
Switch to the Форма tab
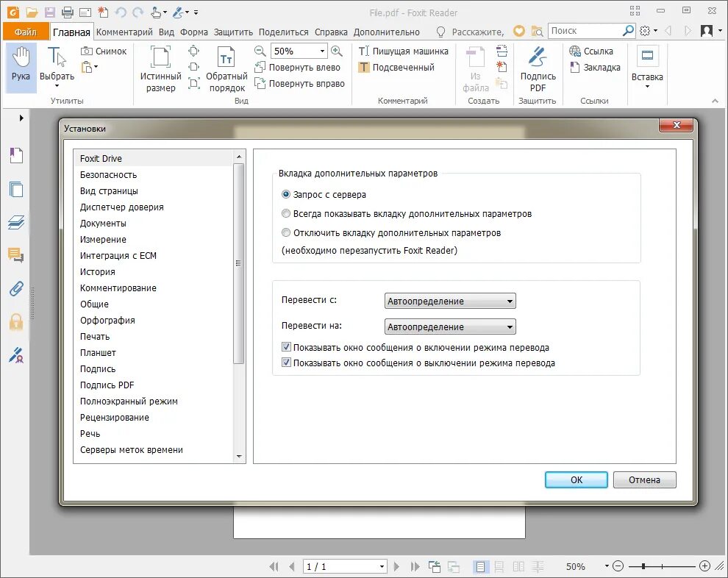tap(194, 32)
